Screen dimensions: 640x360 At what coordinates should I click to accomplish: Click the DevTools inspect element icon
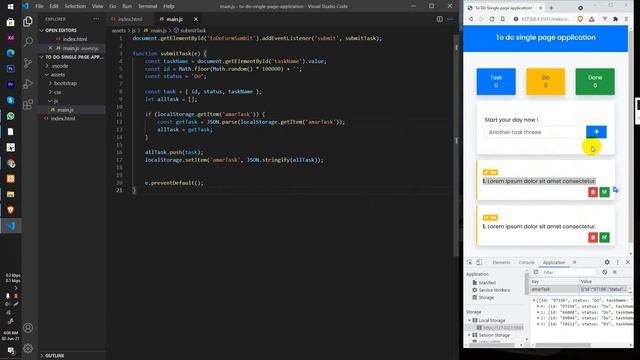(x=469, y=262)
